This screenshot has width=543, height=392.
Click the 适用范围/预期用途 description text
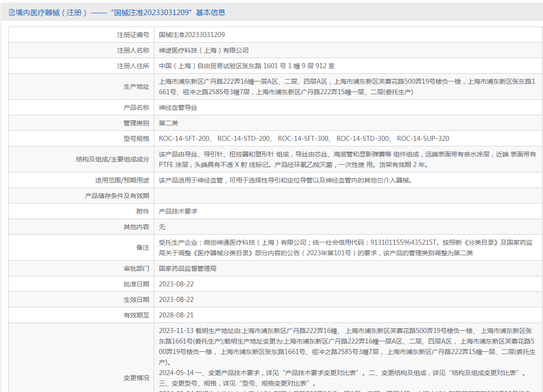285,180
